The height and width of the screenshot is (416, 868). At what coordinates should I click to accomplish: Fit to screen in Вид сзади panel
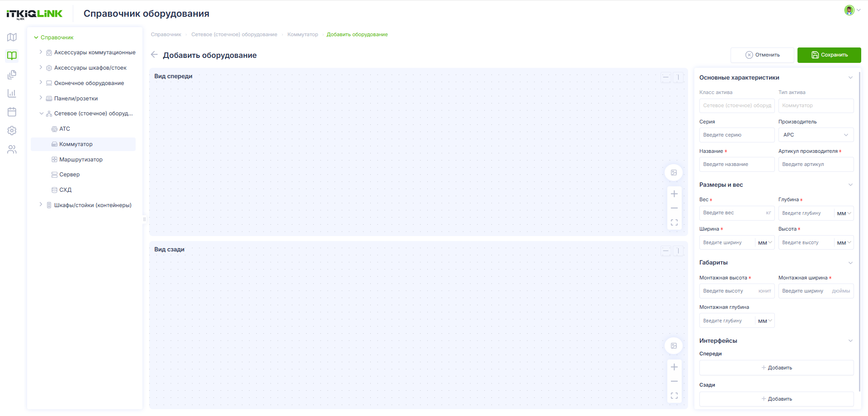tap(674, 396)
